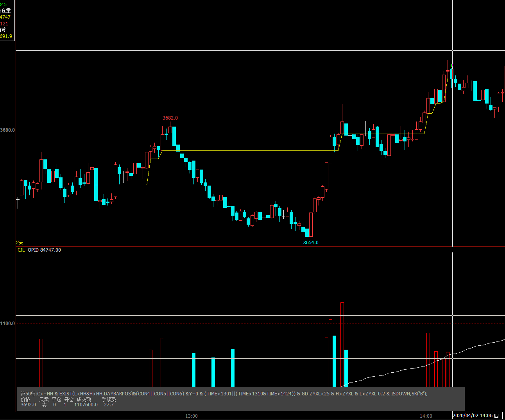
Task: Click the OPID 84747.00 open interest label
Action: 44,250
